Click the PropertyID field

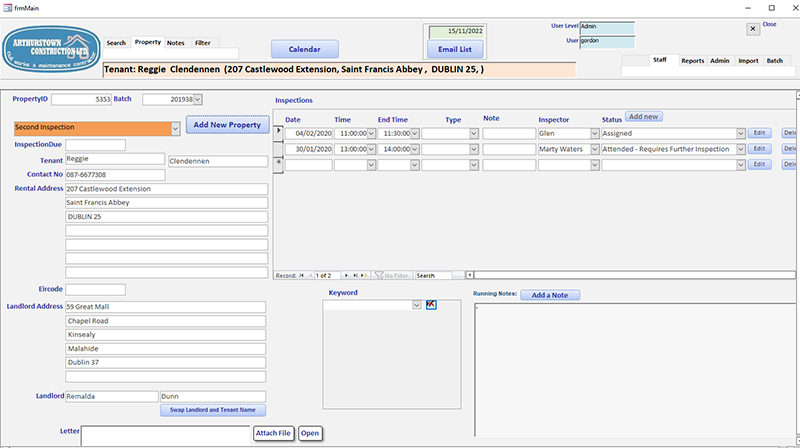click(x=81, y=99)
